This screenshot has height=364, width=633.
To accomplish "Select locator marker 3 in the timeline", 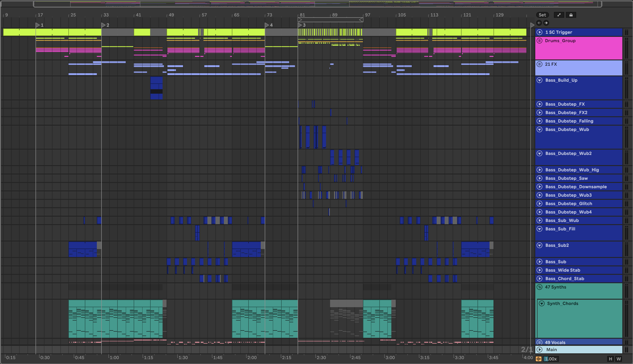I will [300, 25].
